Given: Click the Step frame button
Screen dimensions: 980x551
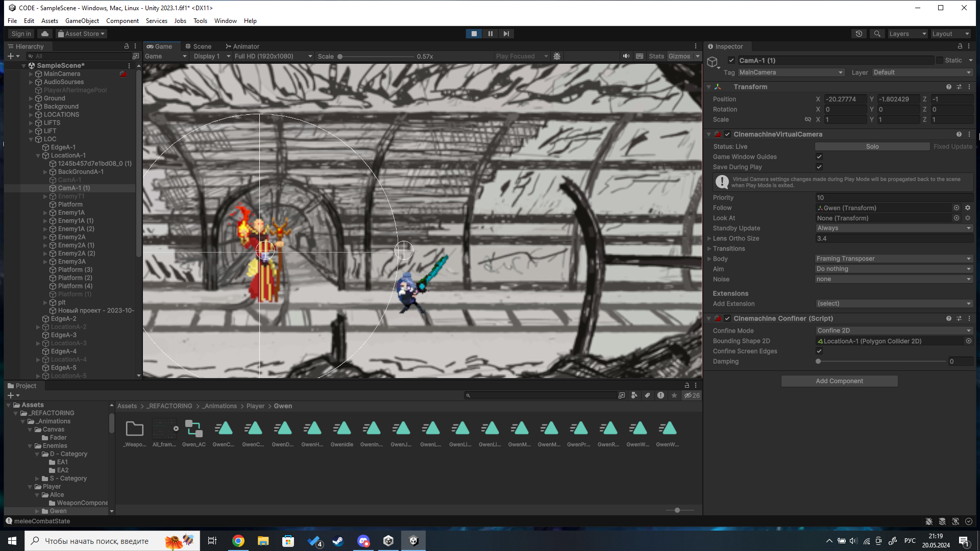Looking at the screenshot, I should point(506,34).
